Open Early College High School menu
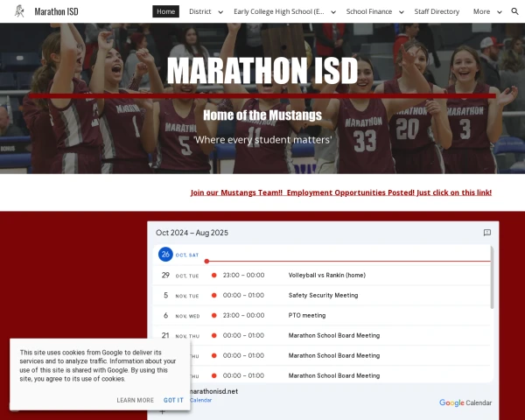The image size is (525, 420). (x=279, y=11)
